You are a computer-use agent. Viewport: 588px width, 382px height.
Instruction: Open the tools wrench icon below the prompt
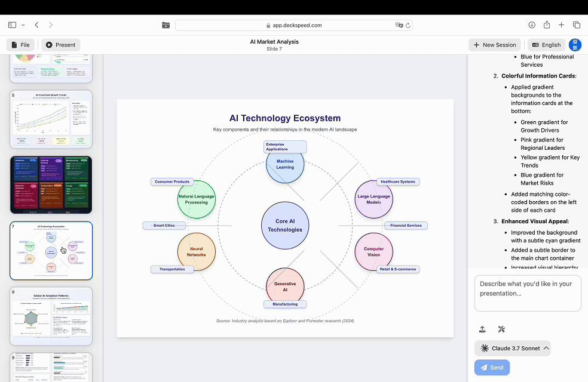(501, 329)
